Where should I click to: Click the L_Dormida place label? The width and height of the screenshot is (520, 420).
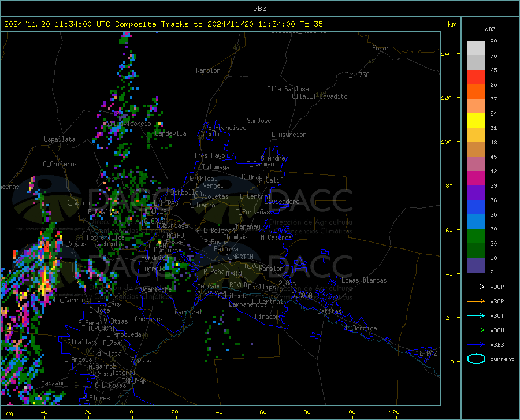[x=361, y=328]
